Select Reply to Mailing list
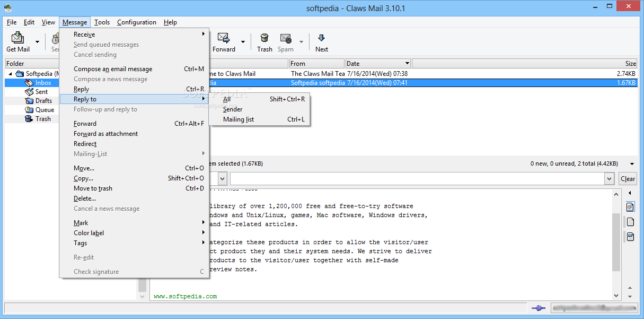Screen dimensions: 644x319 click(x=259, y=119)
